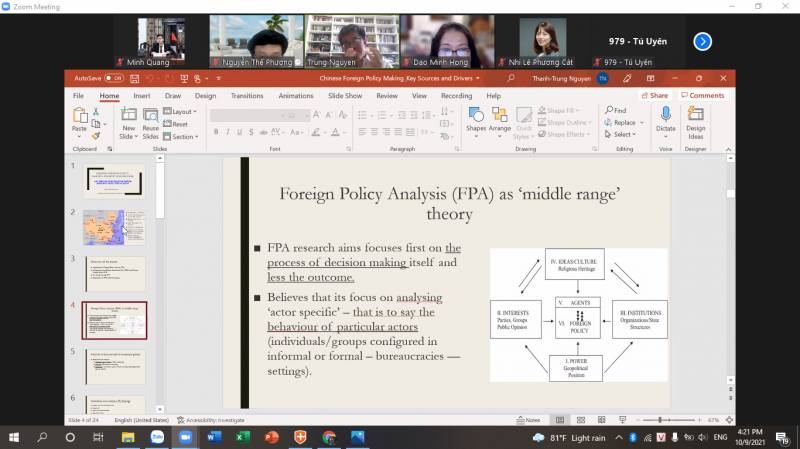Open the Select dropdown in Editing

[x=621, y=134]
